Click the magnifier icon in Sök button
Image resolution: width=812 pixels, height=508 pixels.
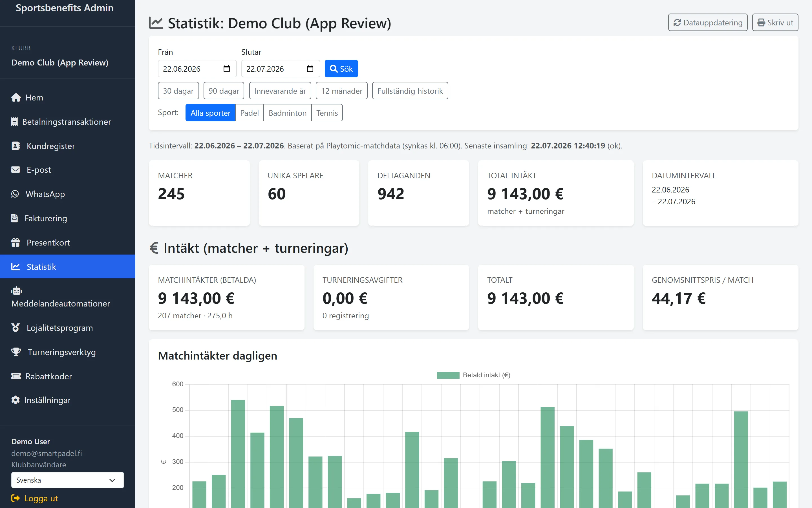[334, 69]
